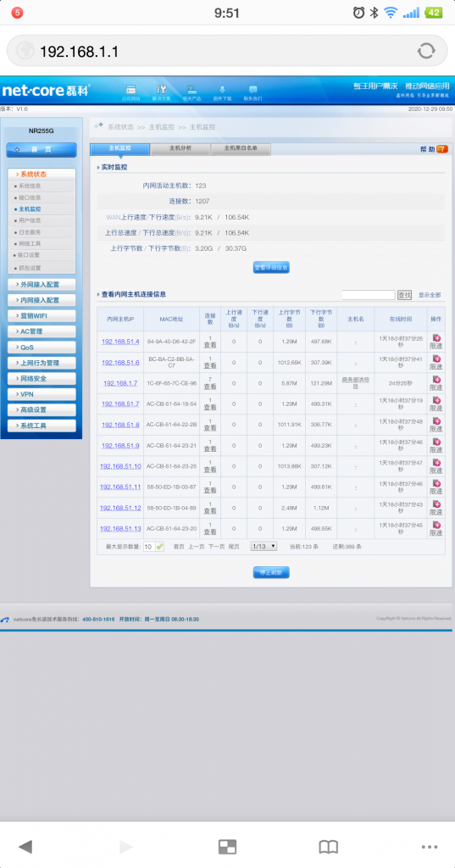Screen dimensions: 455x868
Task: Click the max display count input box
Action: tap(149, 547)
